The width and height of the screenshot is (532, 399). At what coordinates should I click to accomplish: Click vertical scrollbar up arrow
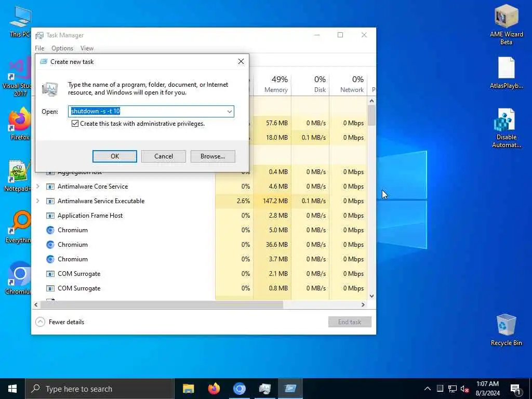tap(371, 101)
